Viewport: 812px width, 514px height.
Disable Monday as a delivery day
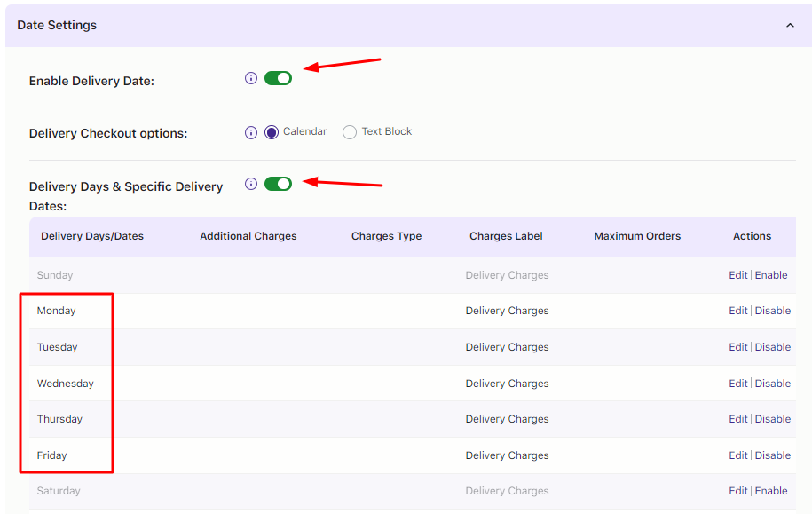click(773, 311)
